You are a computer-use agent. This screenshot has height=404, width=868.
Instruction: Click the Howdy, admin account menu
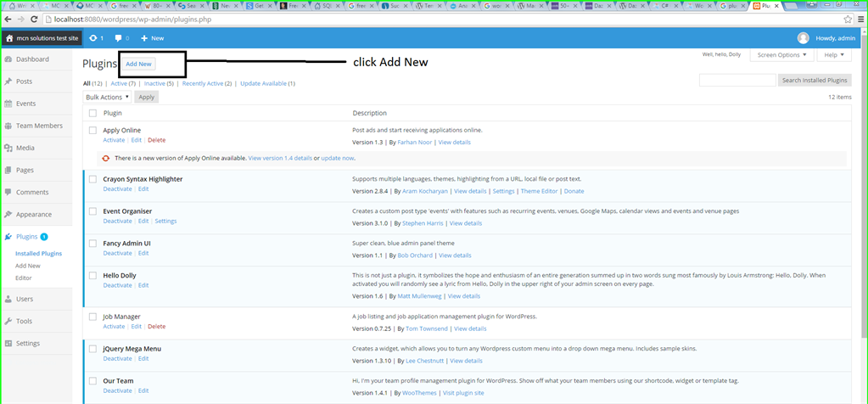[x=836, y=38]
